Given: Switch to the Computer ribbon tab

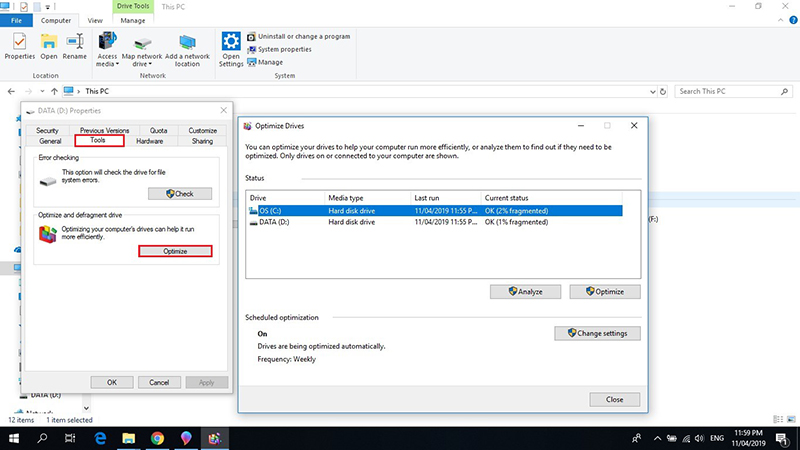Looking at the screenshot, I should pyautogui.click(x=56, y=20).
